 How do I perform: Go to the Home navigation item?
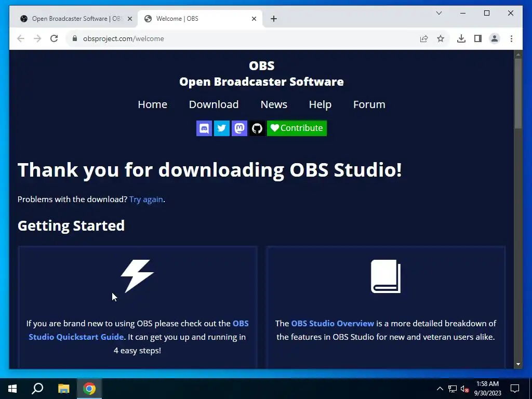pyautogui.click(x=152, y=104)
